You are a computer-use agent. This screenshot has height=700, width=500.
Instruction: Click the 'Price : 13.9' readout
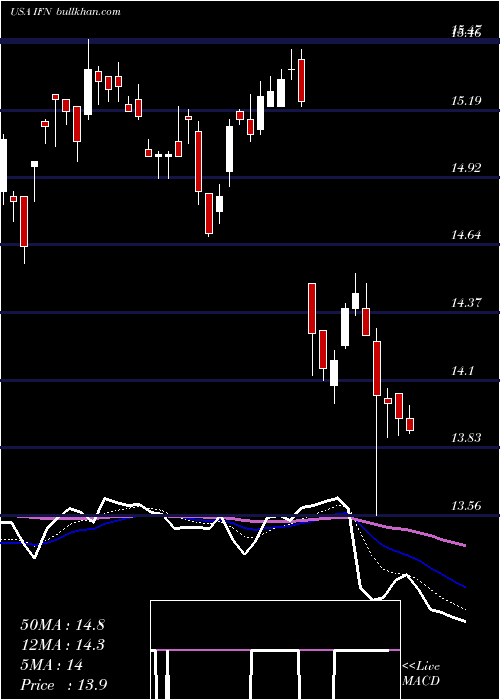(x=63, y=685)
